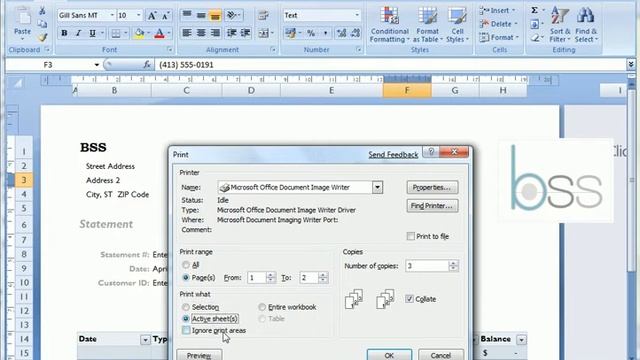Screen dimensions: 640x360
Task: Click AutoSum sigma icon
Action: point(534,11)
